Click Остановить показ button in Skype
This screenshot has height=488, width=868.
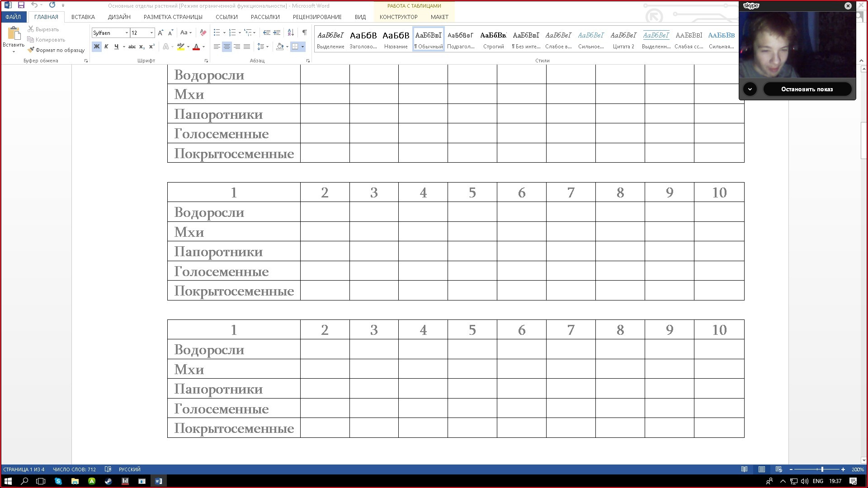coord(807,89)
